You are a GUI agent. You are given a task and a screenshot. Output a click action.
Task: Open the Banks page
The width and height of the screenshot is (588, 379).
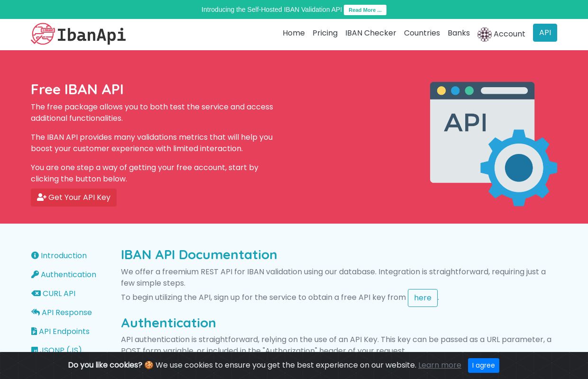coord(459,33)
